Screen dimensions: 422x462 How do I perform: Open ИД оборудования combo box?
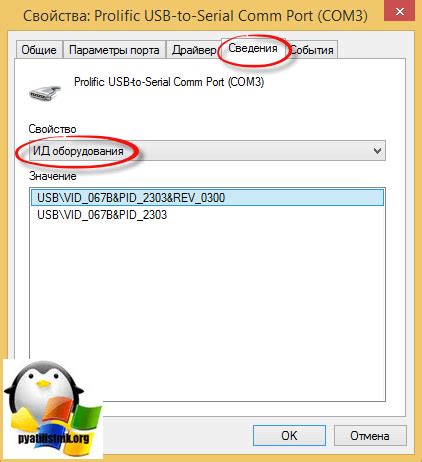pos(207,151)
